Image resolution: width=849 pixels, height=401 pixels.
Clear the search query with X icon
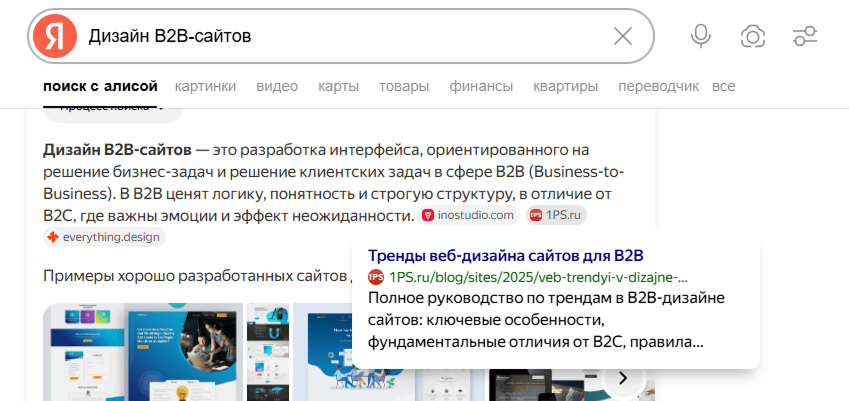coord(623,36)
